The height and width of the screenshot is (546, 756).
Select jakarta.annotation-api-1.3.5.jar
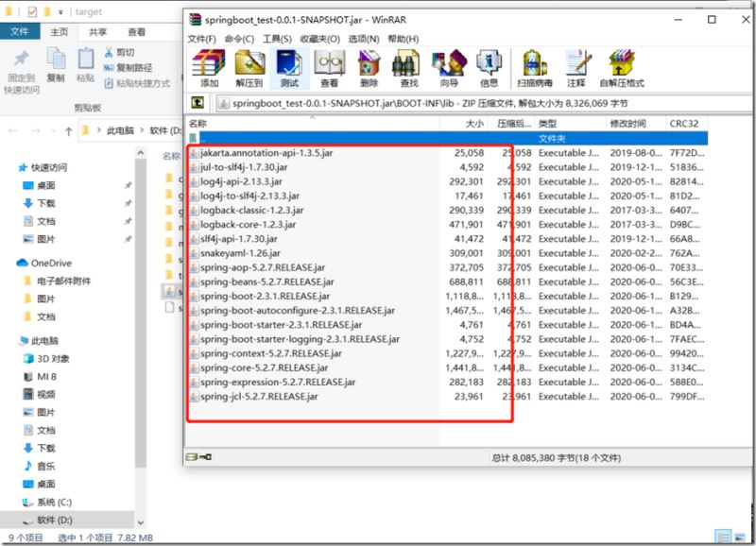click(x=266, y=153)
